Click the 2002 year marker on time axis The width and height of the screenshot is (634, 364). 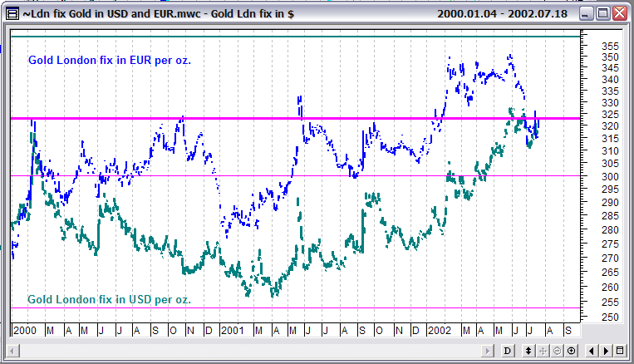click(440, 330)
